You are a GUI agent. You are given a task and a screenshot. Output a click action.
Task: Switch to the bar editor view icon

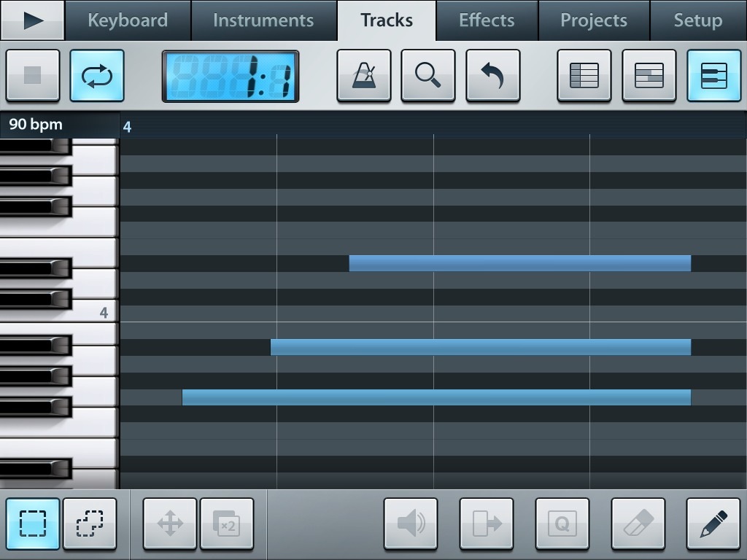pyautogui.click(x=649, y=75)
